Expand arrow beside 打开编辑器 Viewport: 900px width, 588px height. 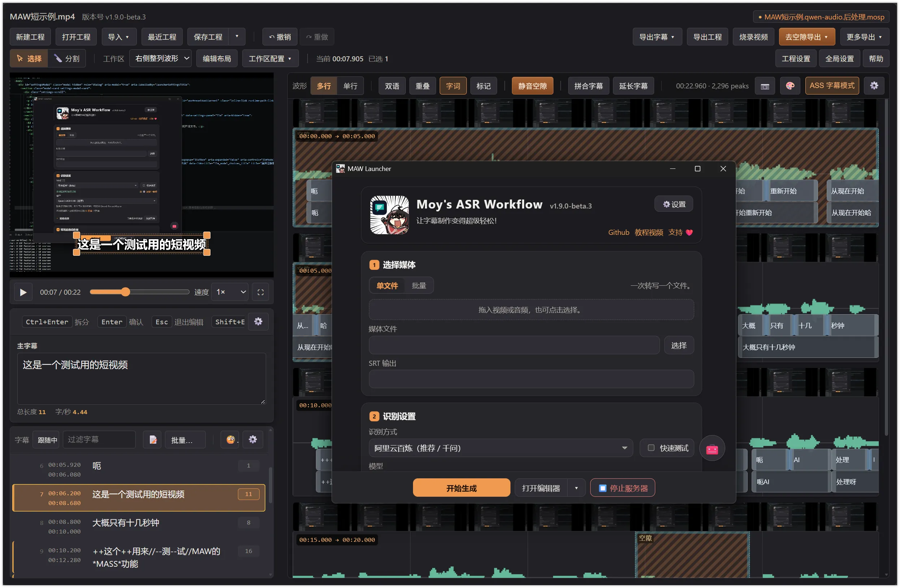coord(576,488)
